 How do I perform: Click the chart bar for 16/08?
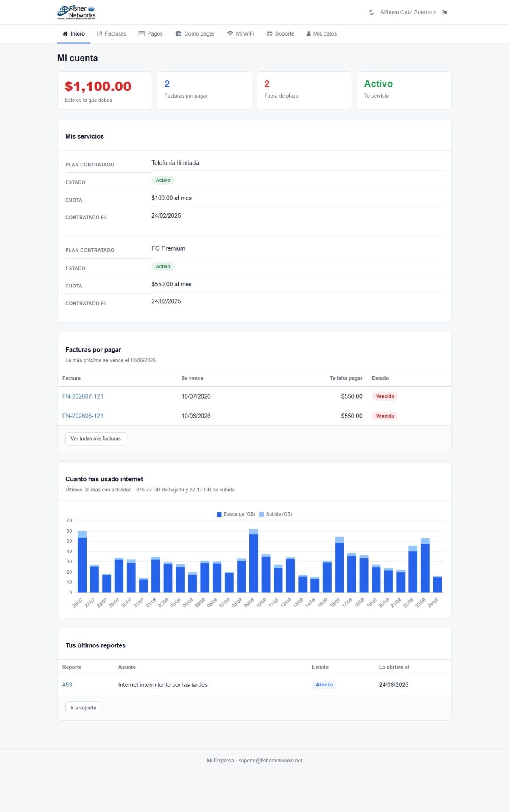click(339, 565)
